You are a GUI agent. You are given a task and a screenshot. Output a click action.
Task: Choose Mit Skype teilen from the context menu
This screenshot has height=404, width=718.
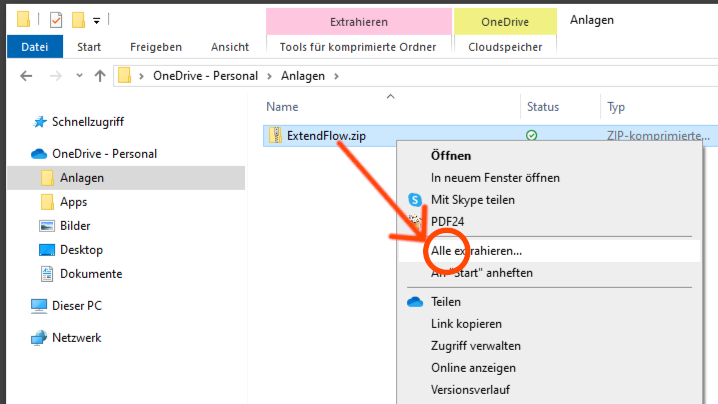(x=473, y=200)
